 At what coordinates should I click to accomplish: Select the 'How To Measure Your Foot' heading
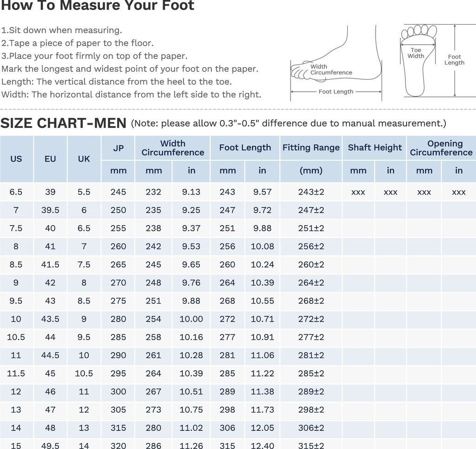point(98,7)
